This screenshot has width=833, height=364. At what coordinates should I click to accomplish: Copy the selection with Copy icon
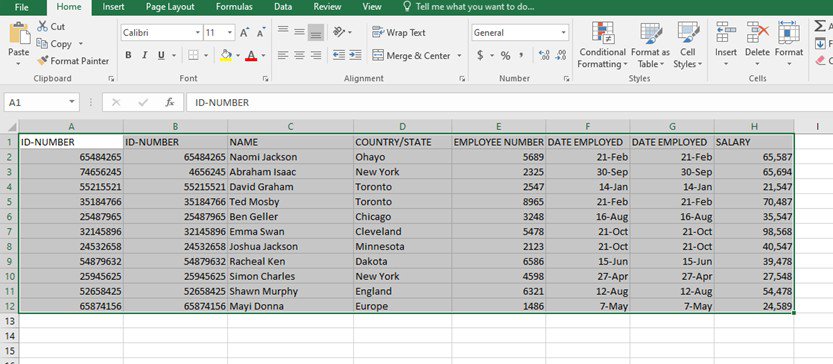[42, 44]
